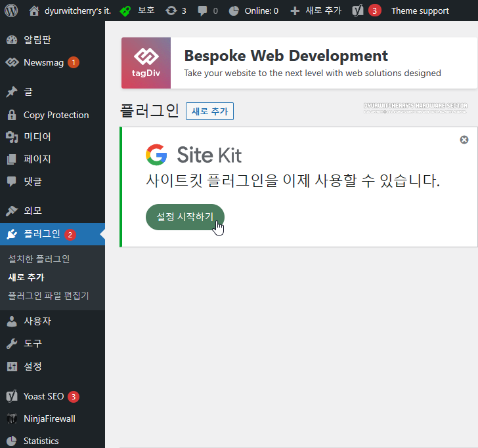
Task: Open Copy Protection menu item
Action: (x=56, y=115)
